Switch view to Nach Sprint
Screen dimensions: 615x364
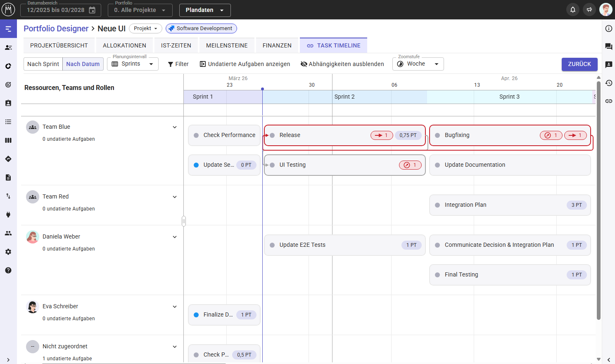tap(43, 64)
